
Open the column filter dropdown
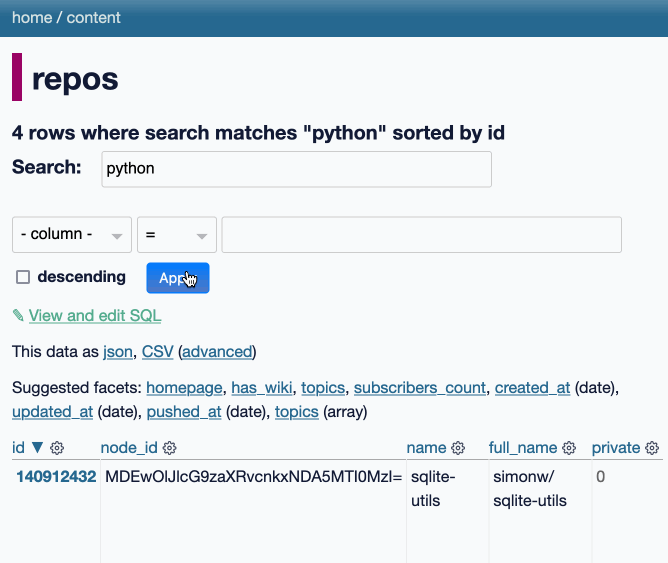(x=72, y=235)
